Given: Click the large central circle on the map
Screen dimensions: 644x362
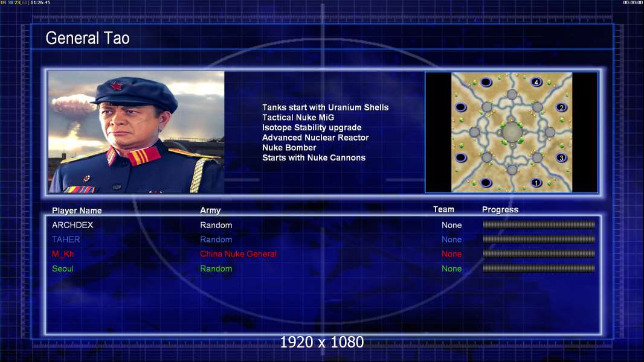Looking at the screenshot, I should (x=512, y=132).
